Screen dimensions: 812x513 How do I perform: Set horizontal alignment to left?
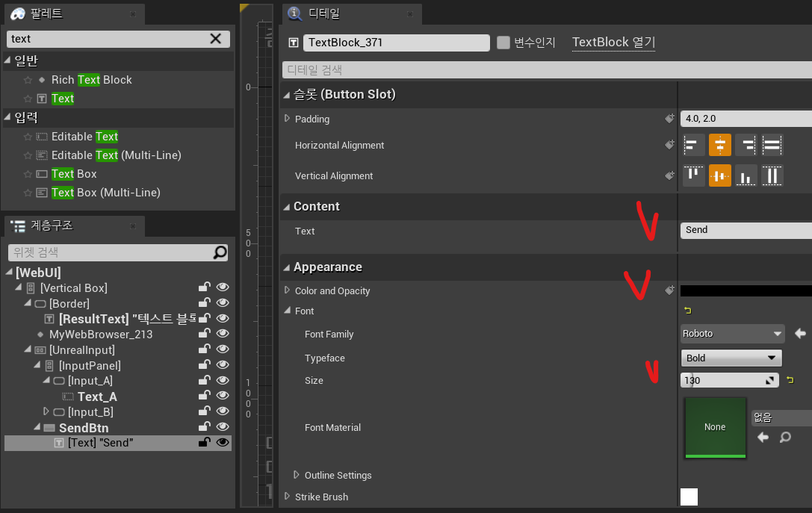(x=693, y=145)
